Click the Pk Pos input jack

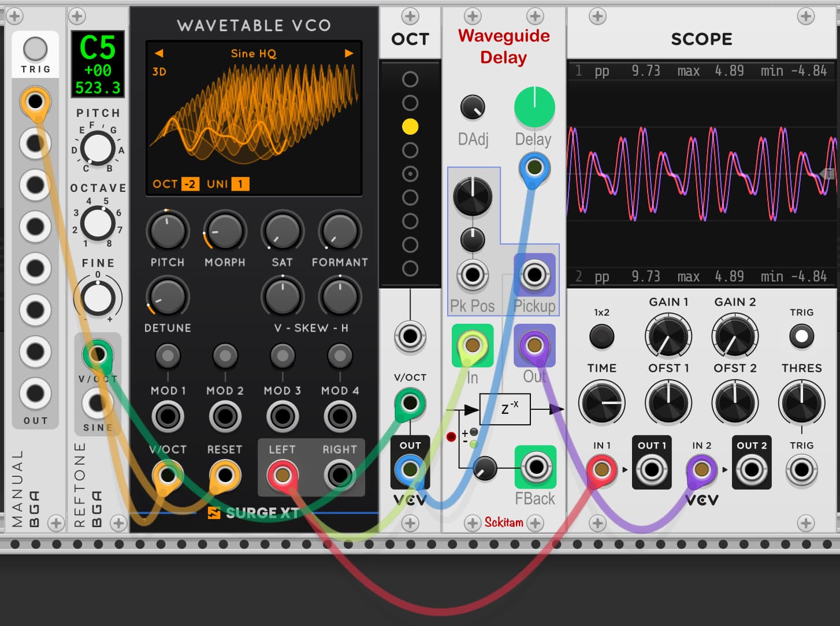tap(473, 275)
